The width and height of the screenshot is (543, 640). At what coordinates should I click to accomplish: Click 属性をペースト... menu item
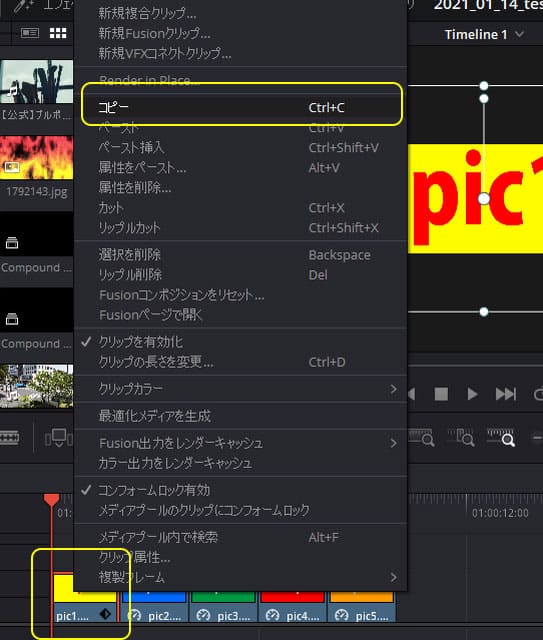241,167
